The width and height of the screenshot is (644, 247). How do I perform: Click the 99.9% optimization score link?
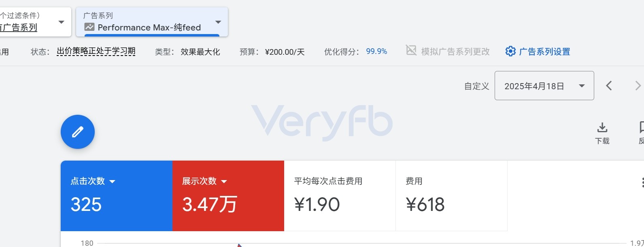click(376, 52)
